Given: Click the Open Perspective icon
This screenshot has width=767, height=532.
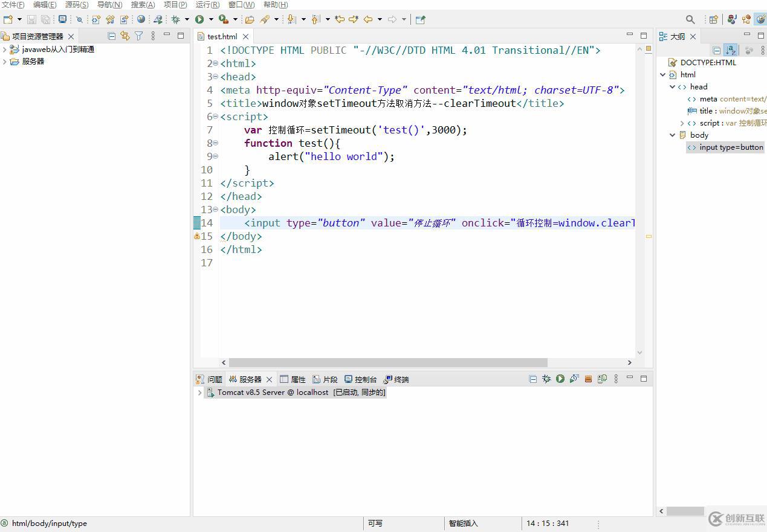Looking at the screenshot, I should pos(713,19).
